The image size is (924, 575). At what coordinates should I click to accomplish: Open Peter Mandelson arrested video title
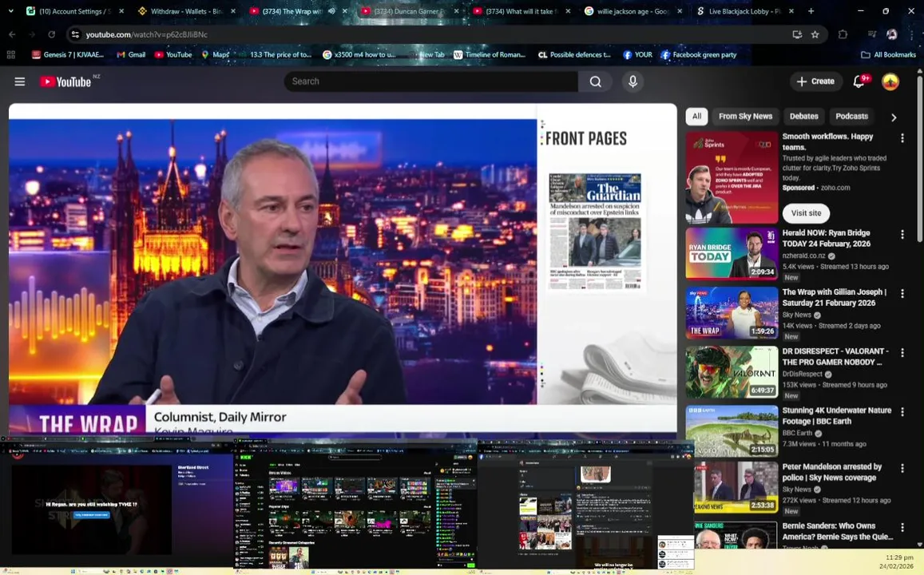[831, 472]
